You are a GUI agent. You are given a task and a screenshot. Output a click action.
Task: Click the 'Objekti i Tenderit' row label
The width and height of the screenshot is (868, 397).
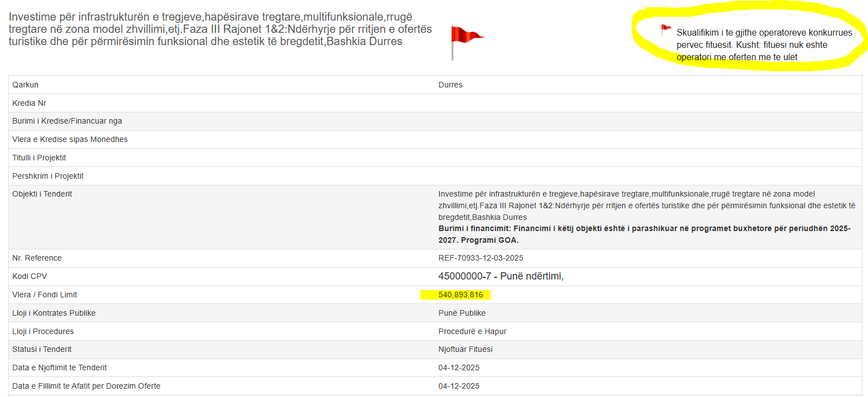tap(42, 194)
